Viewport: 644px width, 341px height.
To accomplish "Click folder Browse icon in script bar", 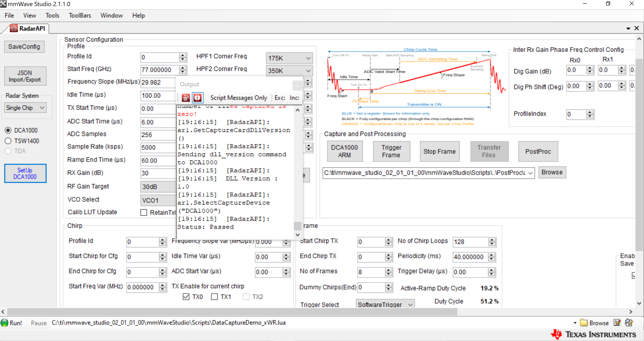I will (584, 323).
